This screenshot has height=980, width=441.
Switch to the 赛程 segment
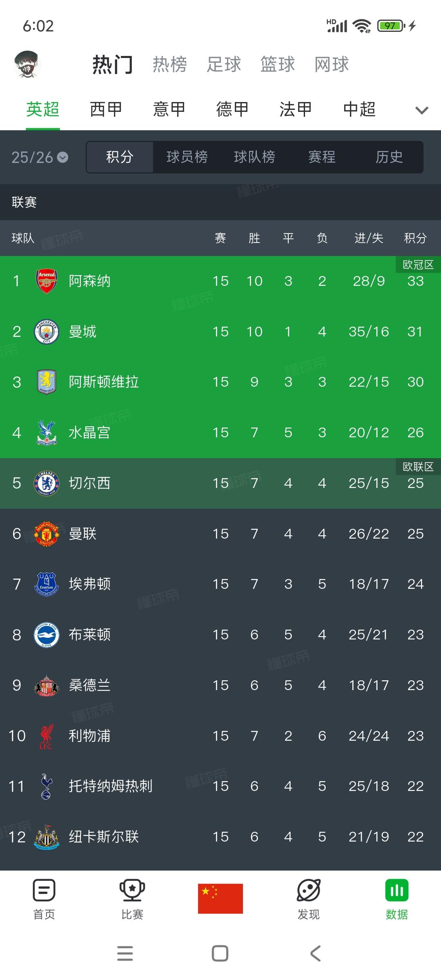pyautogui.click(x=322, y=157)
